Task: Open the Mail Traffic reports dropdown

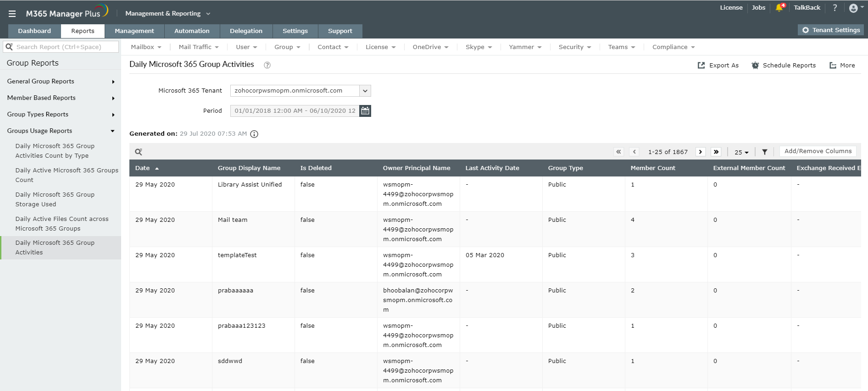Action: click(x=199, y=47)
